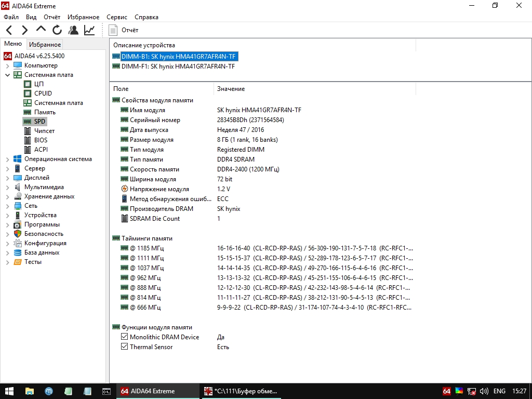Select Конфигурация in the tree
The image size is (532, 399).
click(x=45, y=243)
